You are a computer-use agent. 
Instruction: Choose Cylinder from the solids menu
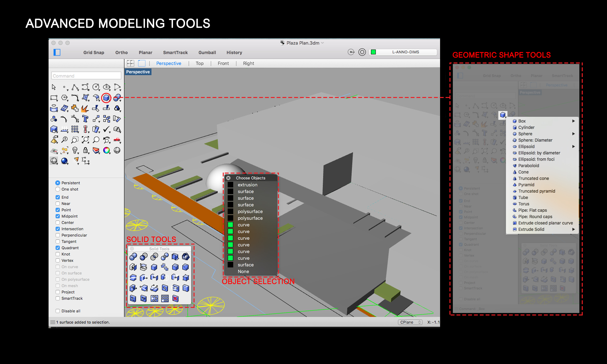(526, 127)
